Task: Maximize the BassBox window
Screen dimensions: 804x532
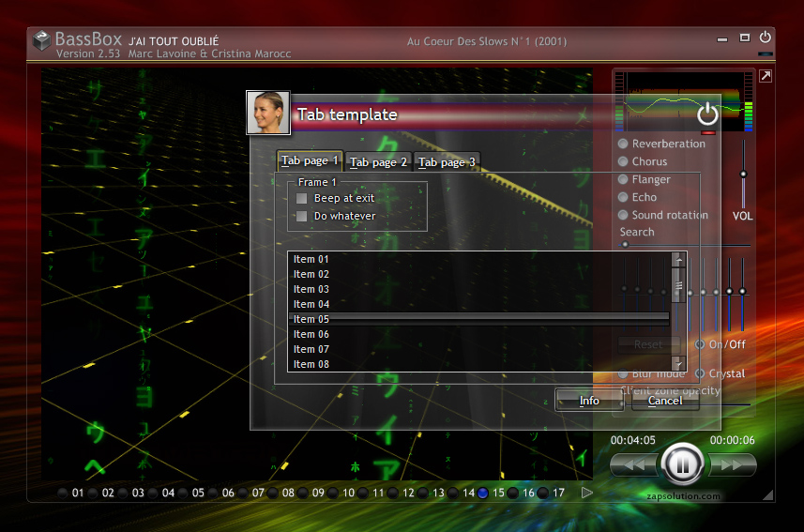Action: point(745,38)
